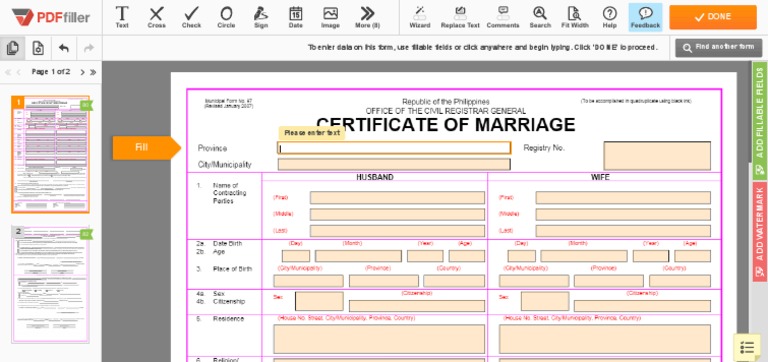Undo the last action

64,48
